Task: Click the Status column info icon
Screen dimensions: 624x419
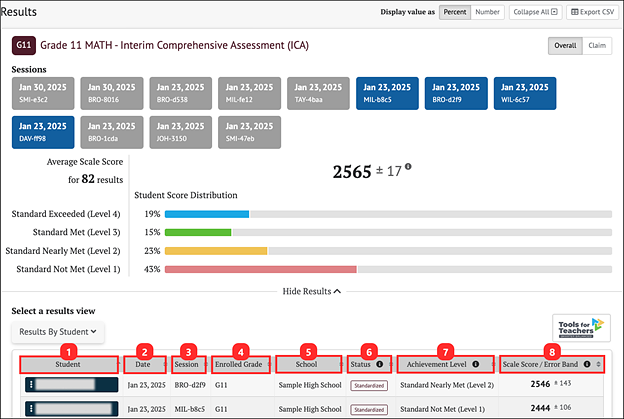Action: pyautogui.click(x=379, y=365)
